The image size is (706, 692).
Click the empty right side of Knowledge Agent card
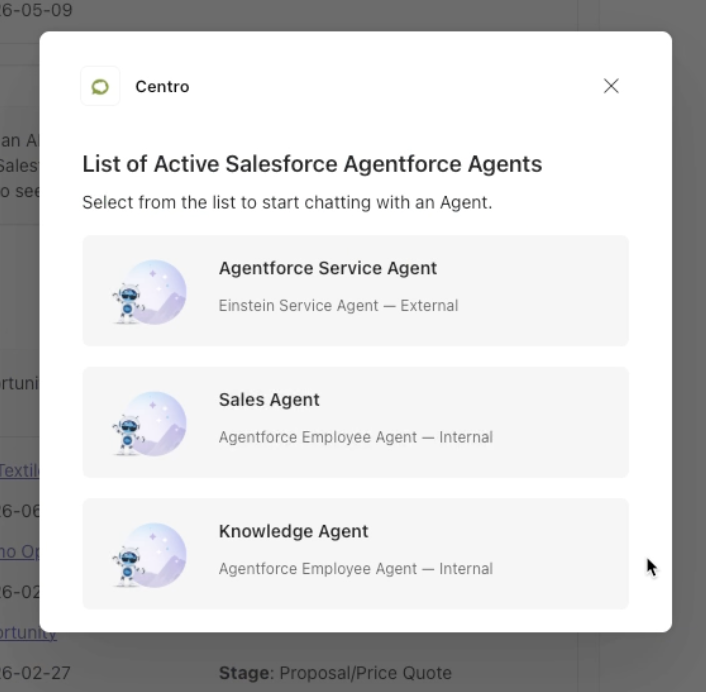coord(561,554)
